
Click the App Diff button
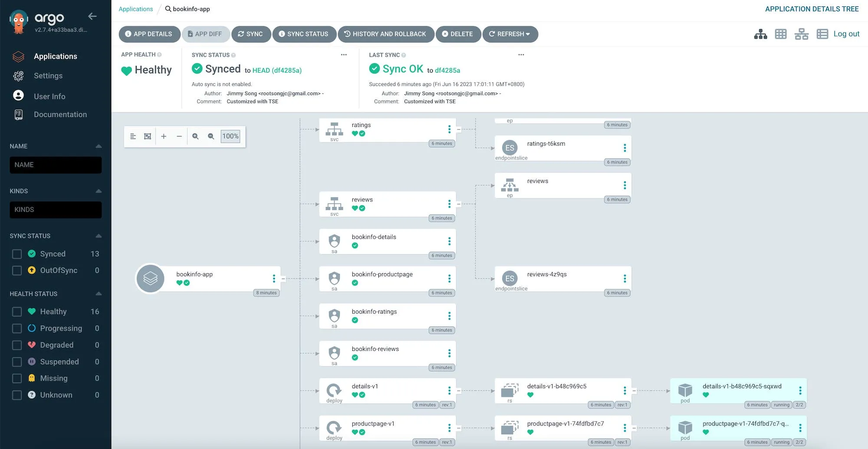[205, 34]
